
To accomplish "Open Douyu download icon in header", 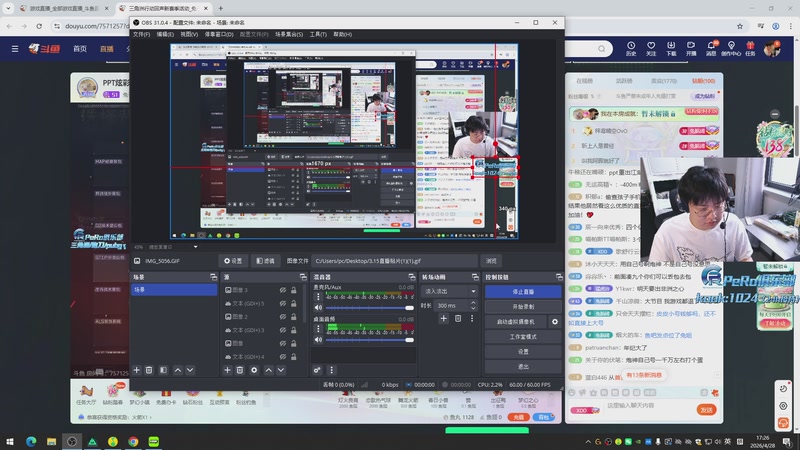I will [x=671, y=48].
